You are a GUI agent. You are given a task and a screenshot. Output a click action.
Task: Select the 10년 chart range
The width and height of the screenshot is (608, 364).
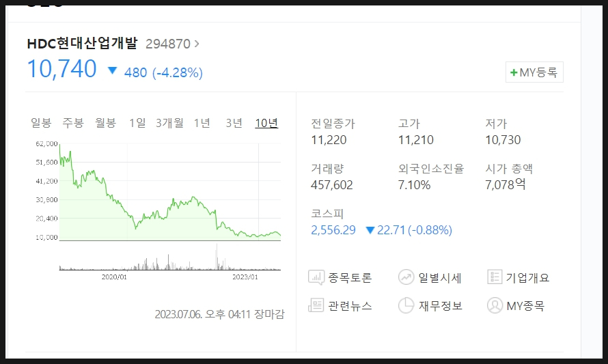click(266, 123)
